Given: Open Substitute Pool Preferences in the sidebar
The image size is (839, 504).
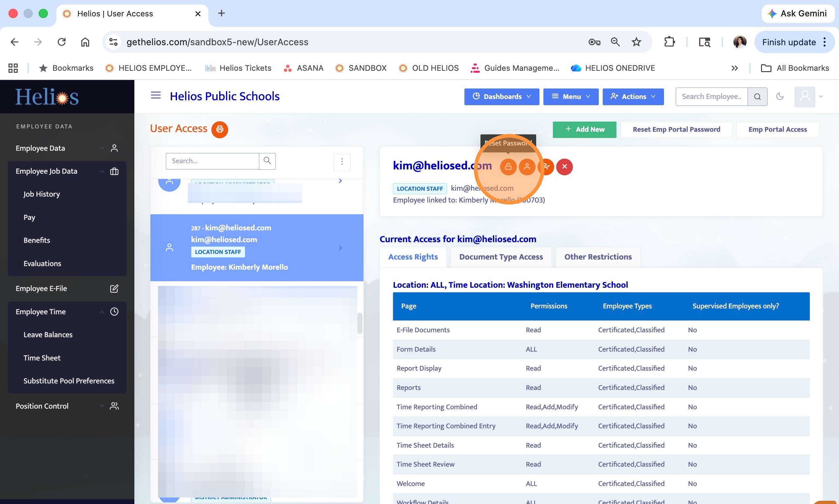Looking at the screenshot, I should tap(68, 381).
